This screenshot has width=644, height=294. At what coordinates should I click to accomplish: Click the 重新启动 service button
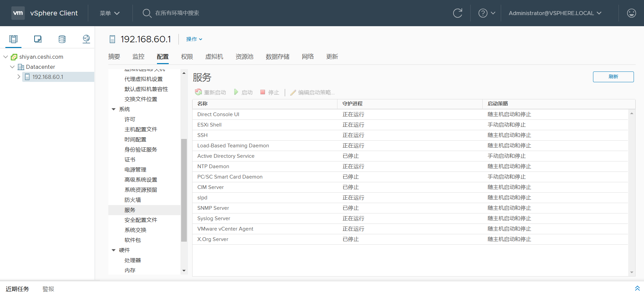211,92
